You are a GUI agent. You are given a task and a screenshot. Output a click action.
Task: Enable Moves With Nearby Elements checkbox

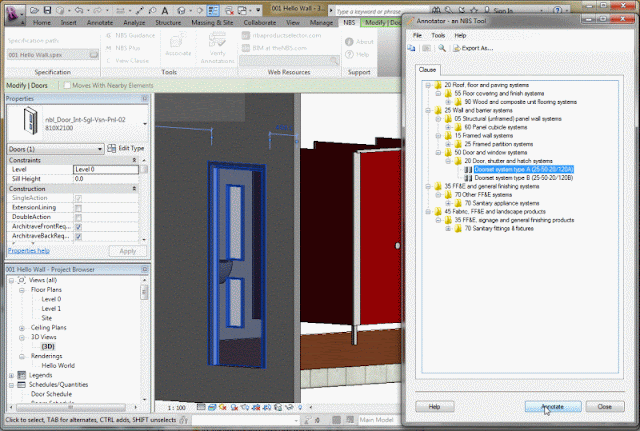(67, 85)
